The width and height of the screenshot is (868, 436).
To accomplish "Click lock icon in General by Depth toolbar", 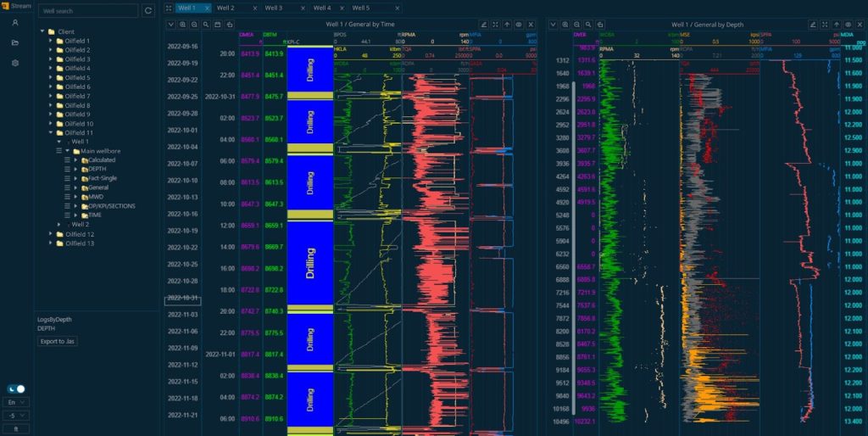I will pyautogui.click(x=600, y=25).
